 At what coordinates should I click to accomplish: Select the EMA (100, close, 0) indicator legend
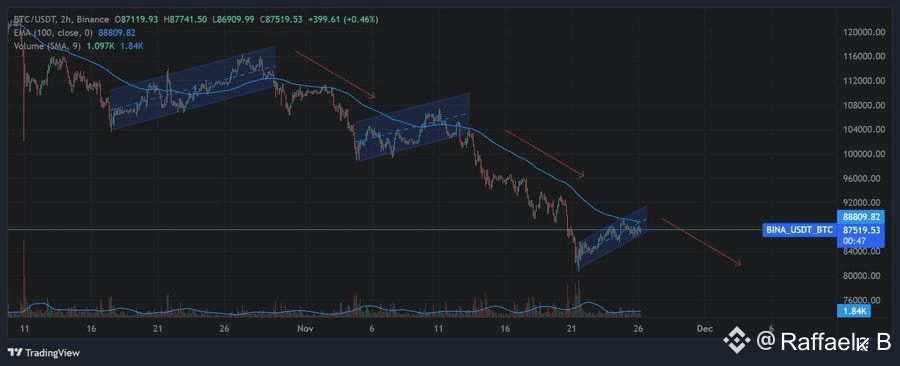[x=53, y=33]
